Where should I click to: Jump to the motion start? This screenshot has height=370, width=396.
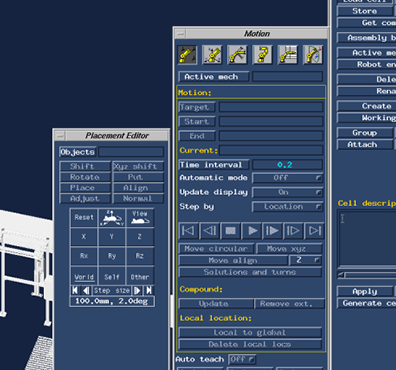[188, 231]
